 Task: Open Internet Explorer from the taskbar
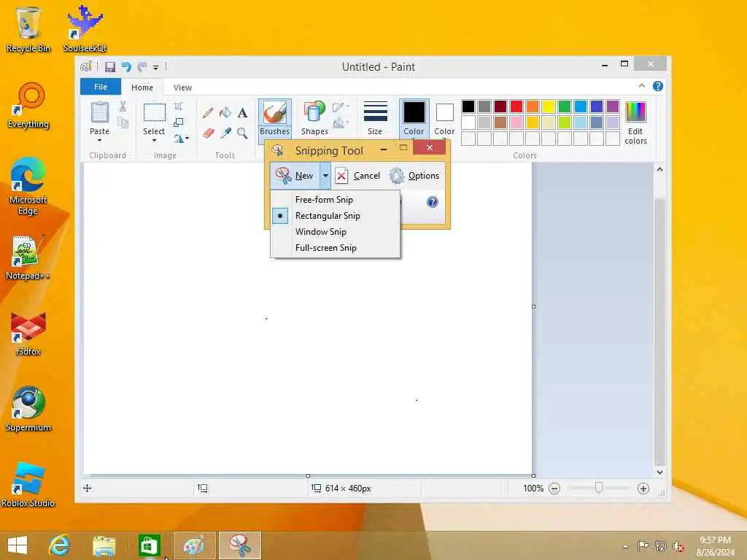tap(60, 545)
